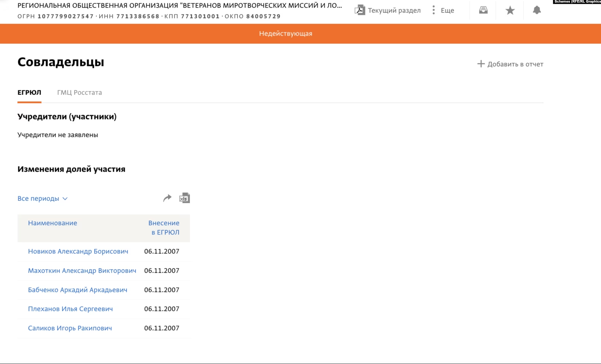
Task: Select the "ЕГРЮЛ" tab
Action: [29, 93]
